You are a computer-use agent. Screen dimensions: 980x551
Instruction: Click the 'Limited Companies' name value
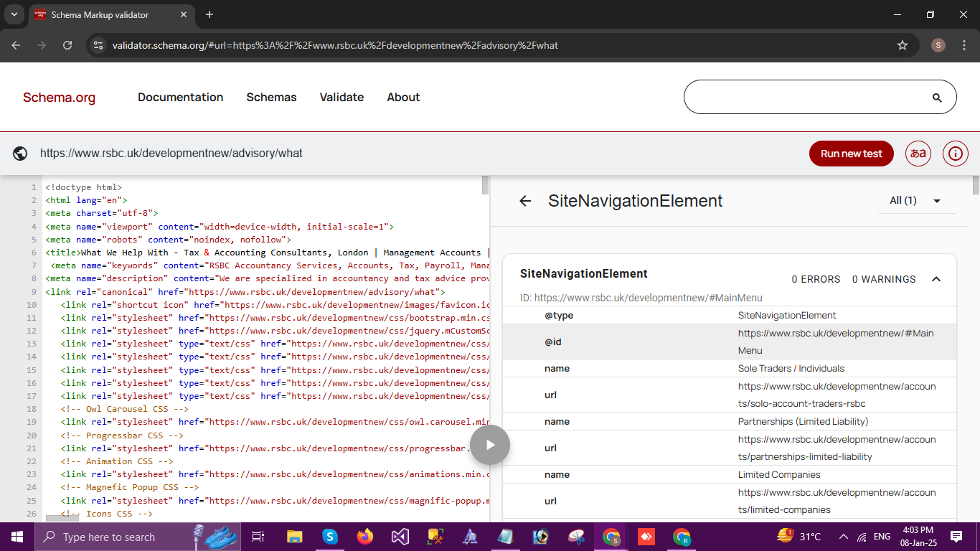pyautogui.click(x=779, y=474)
